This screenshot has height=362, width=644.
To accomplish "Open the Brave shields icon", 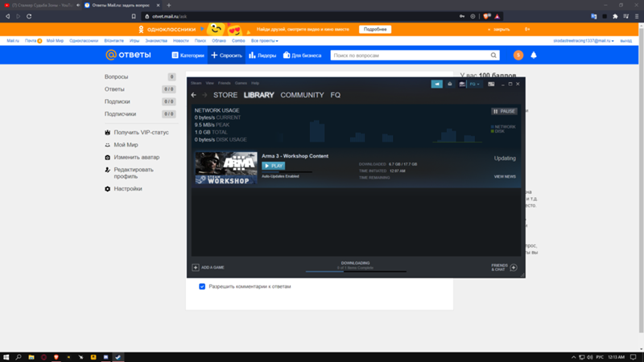I will point(487,16).
